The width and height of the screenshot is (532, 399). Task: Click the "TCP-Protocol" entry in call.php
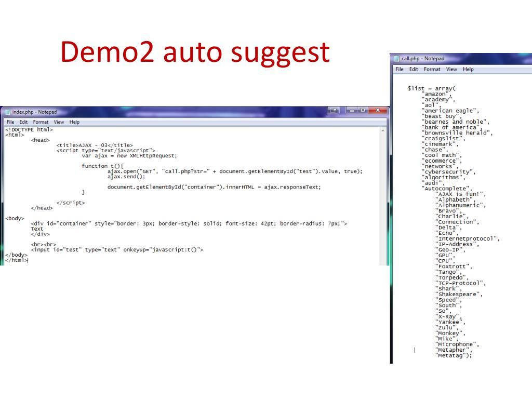point(460,283)
